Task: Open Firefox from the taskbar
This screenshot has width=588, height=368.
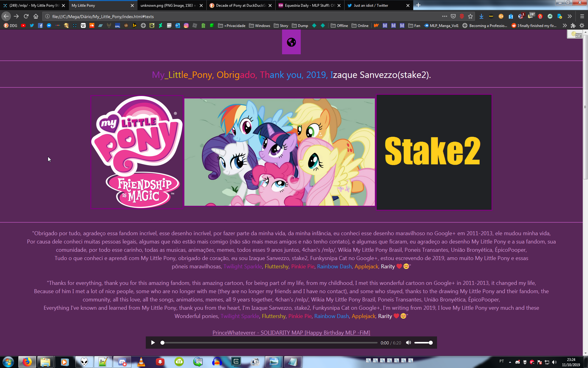Action: pyautogui.click(x=27, y=362)
